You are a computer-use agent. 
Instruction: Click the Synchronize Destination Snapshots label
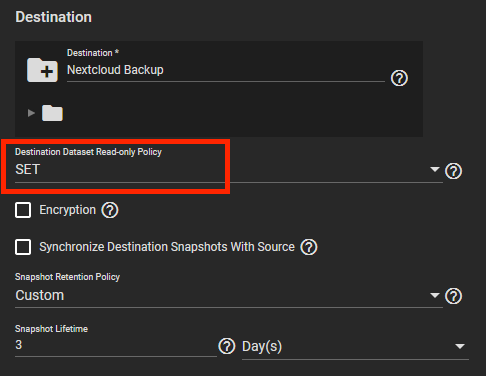point(167,247)
